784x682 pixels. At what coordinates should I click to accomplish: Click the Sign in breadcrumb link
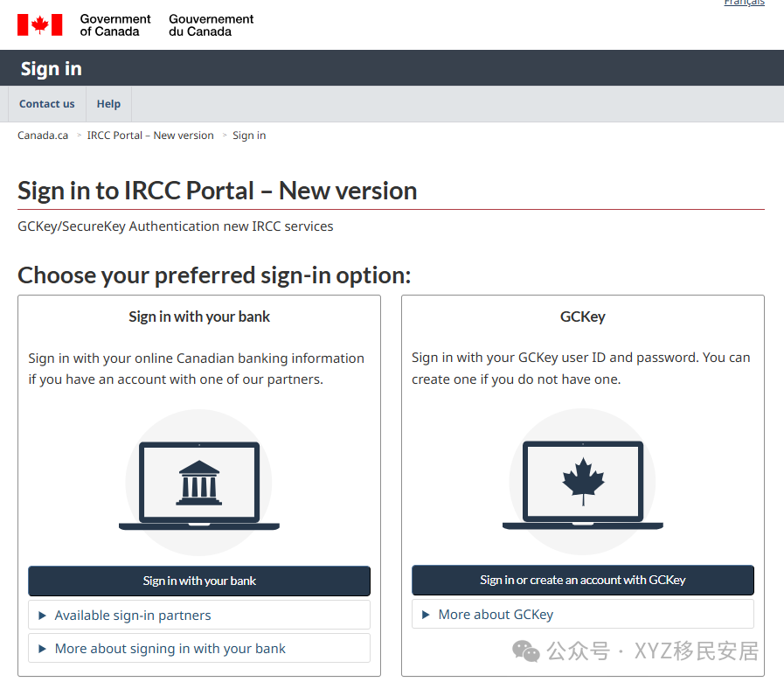point(249,136)
